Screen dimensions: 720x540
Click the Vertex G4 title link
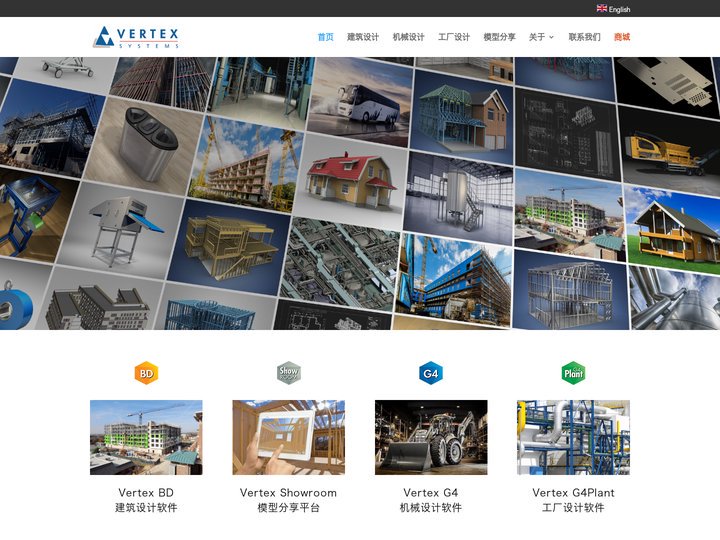(431, 493)
